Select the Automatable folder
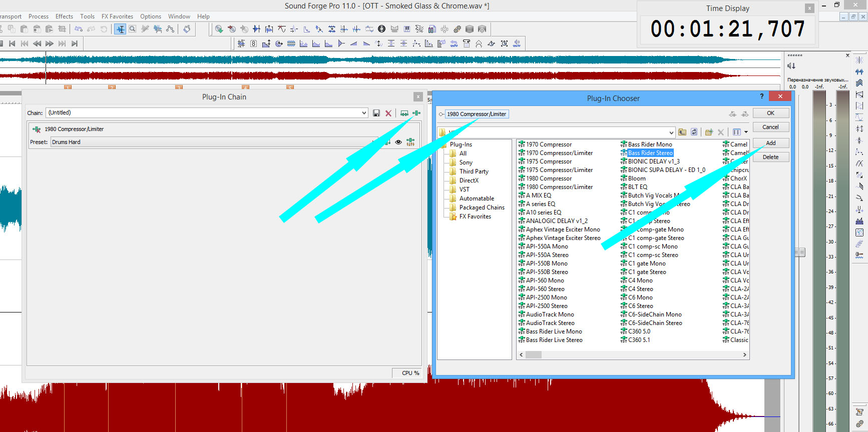 (477, 198)
